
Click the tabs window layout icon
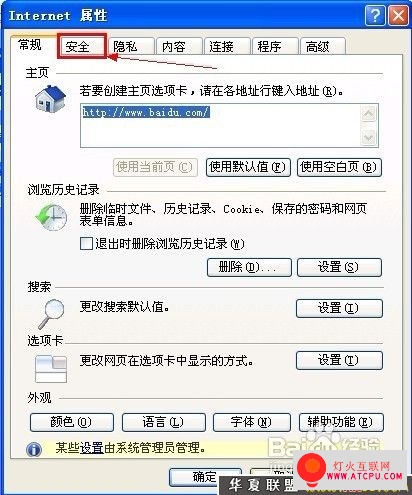click(51, 369)
